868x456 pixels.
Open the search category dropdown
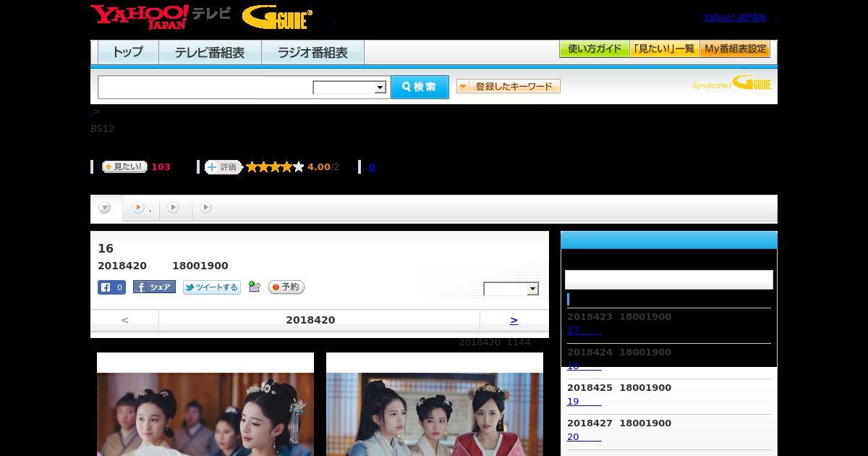(349, 88)
